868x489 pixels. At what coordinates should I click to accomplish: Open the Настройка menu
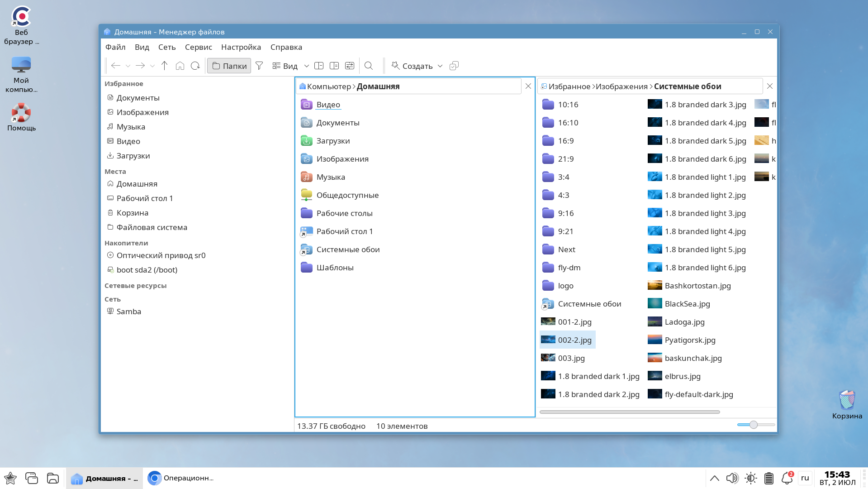[x=241, y=47]
